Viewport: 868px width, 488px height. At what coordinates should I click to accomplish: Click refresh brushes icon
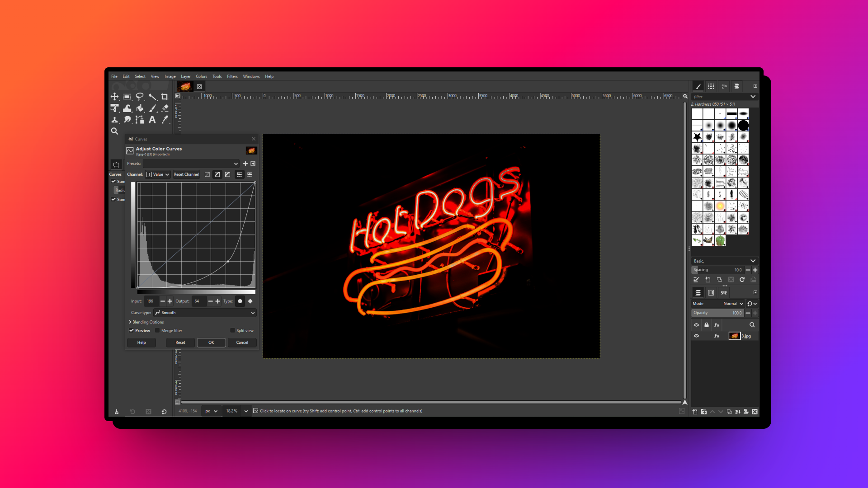(x=742, y=280)
